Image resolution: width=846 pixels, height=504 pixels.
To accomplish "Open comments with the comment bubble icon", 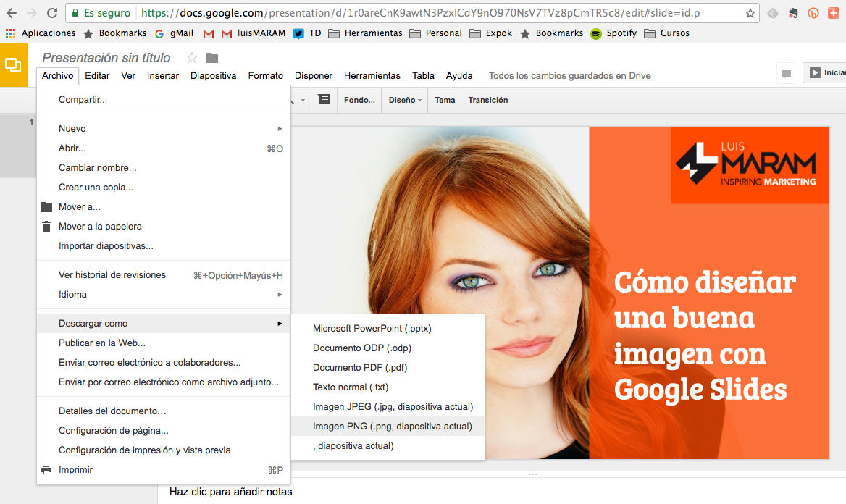I will 786,73.
